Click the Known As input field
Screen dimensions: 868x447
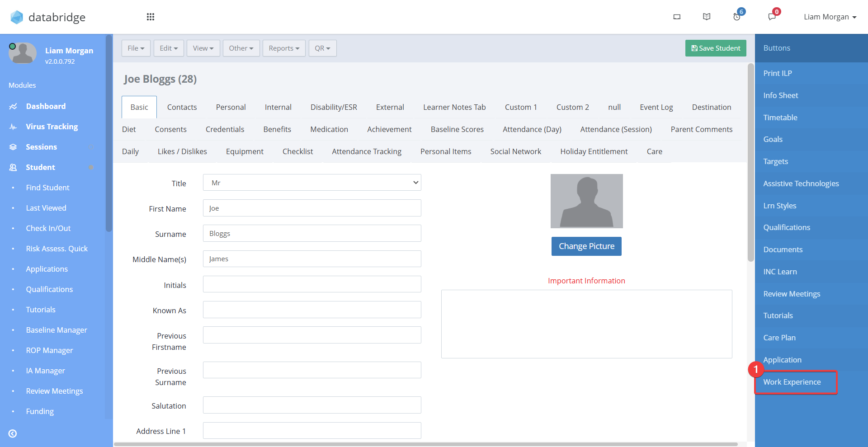pyautogui.click(x=312, y=310)
